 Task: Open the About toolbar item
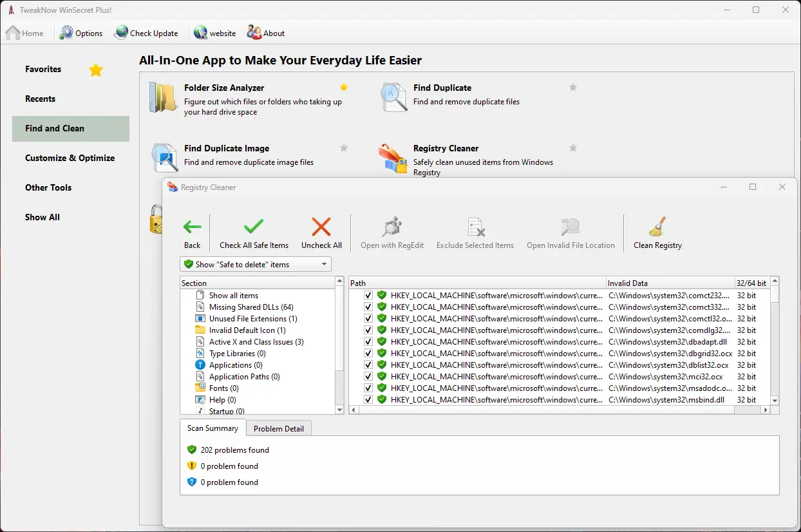coord(266,33)
